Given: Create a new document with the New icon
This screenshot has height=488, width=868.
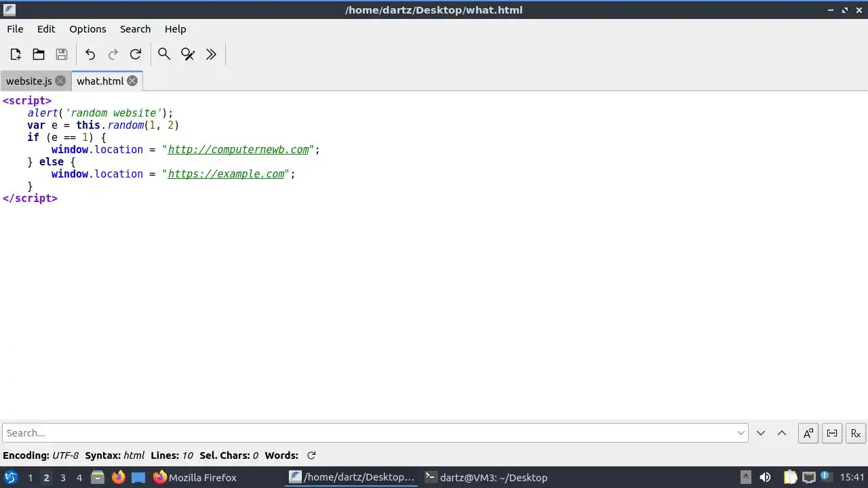Looking at the screenshot, I should [x=16, y=54].
